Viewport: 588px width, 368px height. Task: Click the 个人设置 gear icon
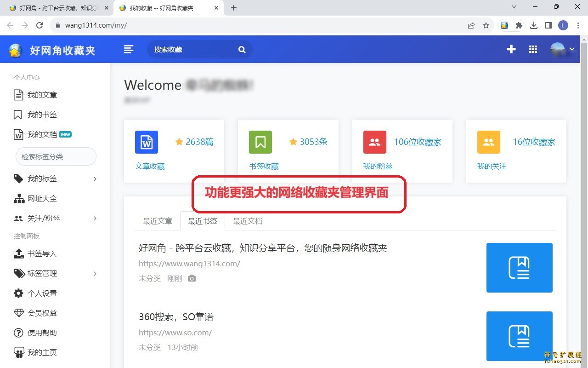click(18, 293)
